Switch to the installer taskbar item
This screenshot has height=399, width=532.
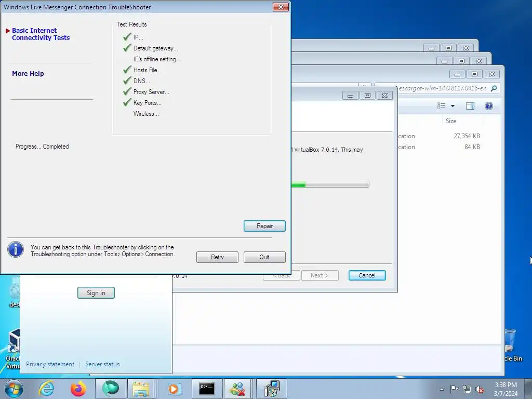point(271,389)
